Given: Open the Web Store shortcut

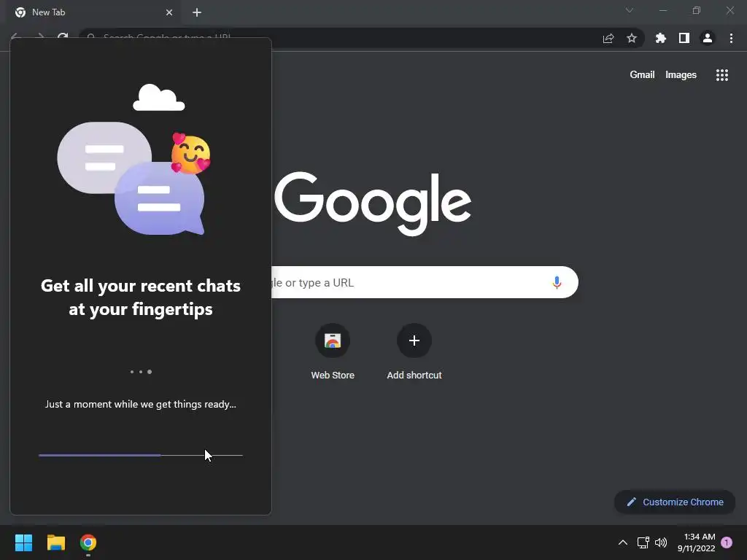Looking at the screenshot, I should tap(333, 351).
